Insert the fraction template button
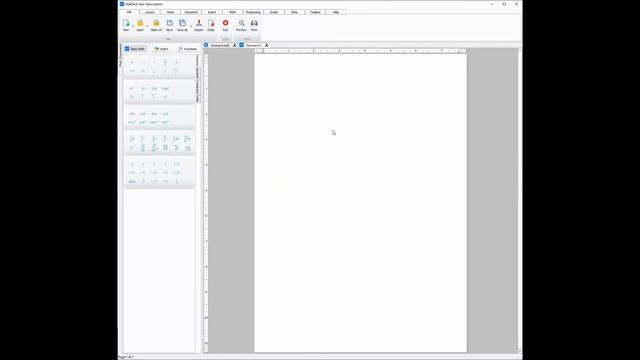The height and width of the screenshot is (360, 640). (165, 62)
